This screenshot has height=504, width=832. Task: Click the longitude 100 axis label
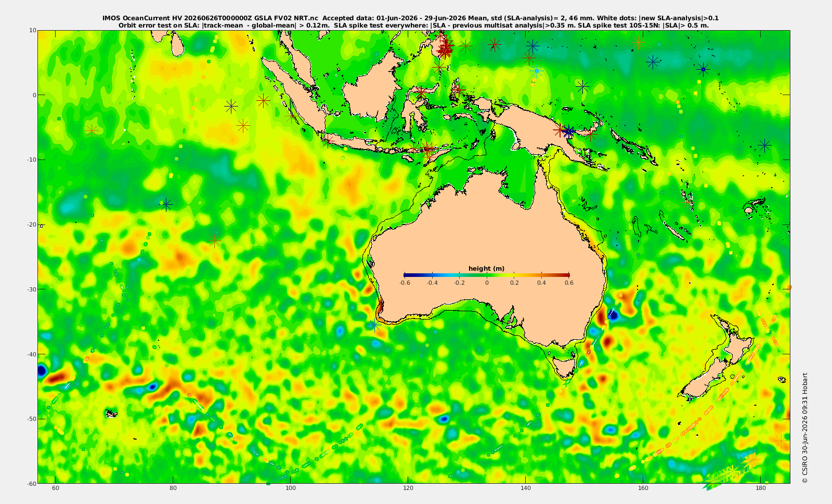coord(291,488)
